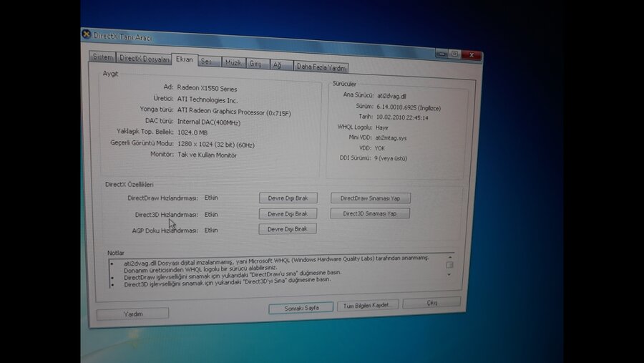
Task: Click the DirectX title bar icon
Action: [87, 34]
